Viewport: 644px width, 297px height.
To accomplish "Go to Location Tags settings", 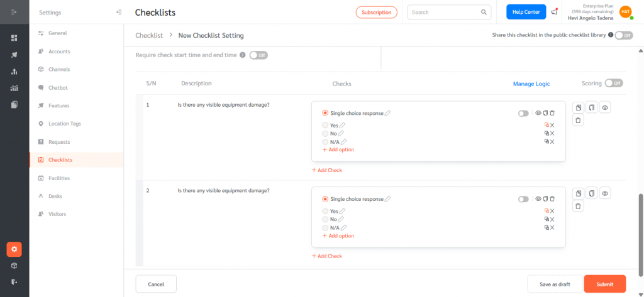I will click(64, 124).
